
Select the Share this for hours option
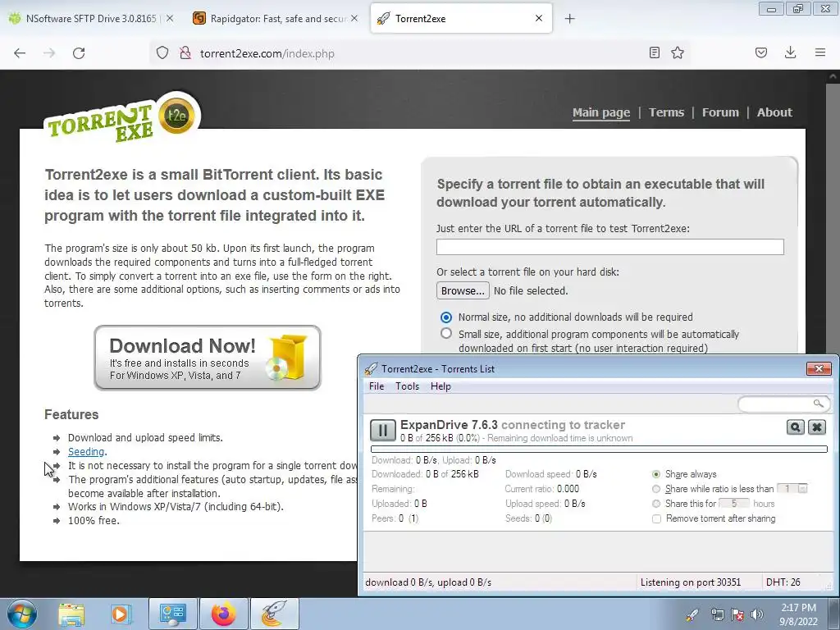[656, 504]
